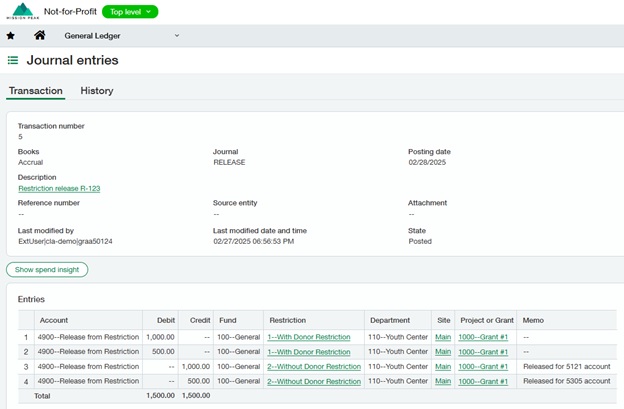Image resolution: width=624 pixels, height=409 pixels.
Task: Click the Account column header
Action: click(x=53, y=320)
